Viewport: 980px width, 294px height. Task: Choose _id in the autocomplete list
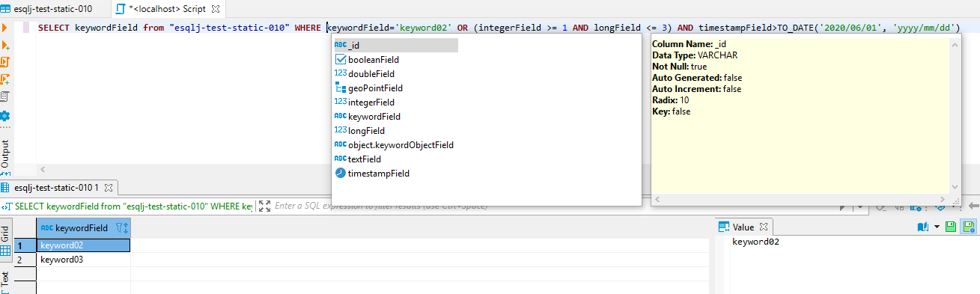[x=395, y=46]
